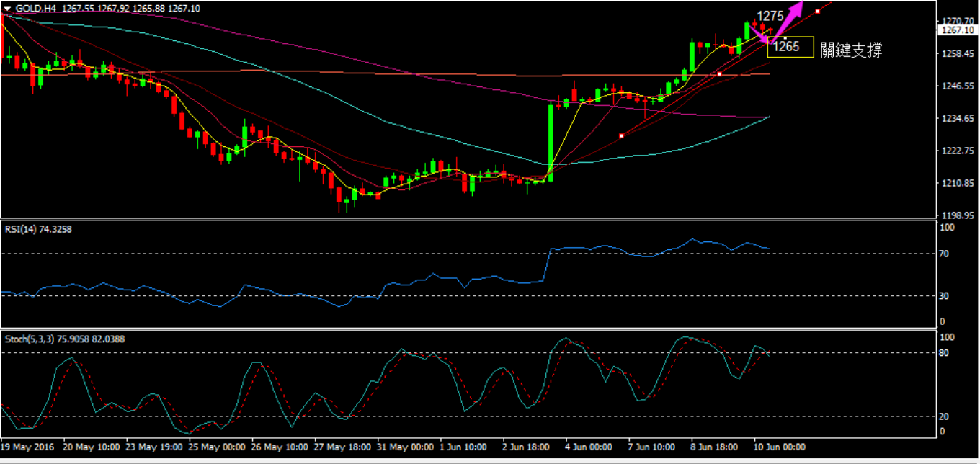Click the triangle arrow beside GOLD,H4
Viewport: 980px width, 464px height.
[x=8, y=8]
